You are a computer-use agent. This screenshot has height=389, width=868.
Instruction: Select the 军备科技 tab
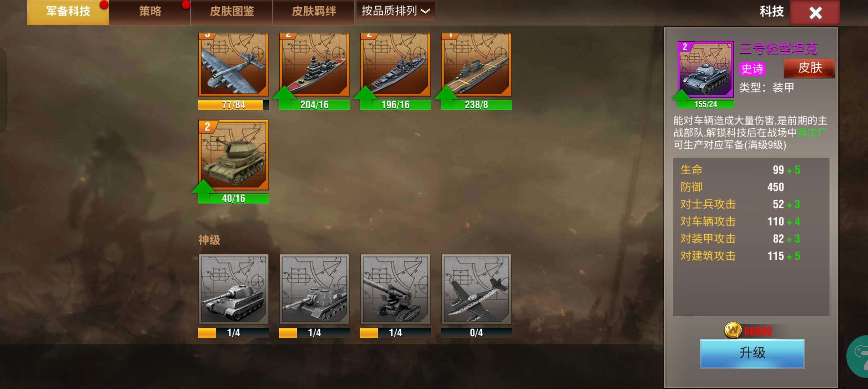(68, 12)
